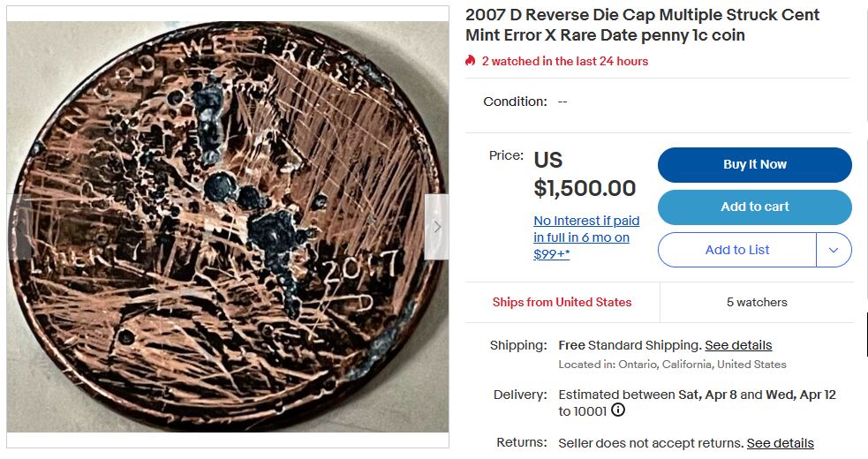Open delivery info icon beside 10001
The height and width of the screenshot is (459, 868).
click(618, 410)
